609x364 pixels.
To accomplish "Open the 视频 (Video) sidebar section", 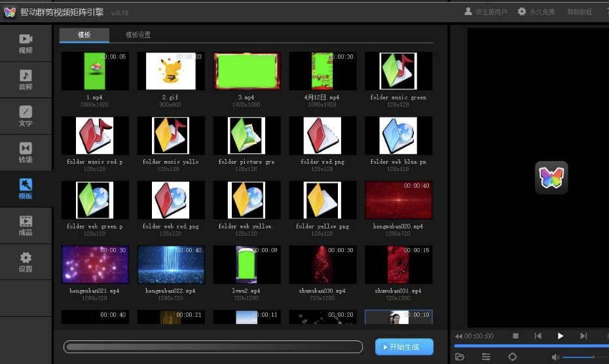I will tap(26, 43).
